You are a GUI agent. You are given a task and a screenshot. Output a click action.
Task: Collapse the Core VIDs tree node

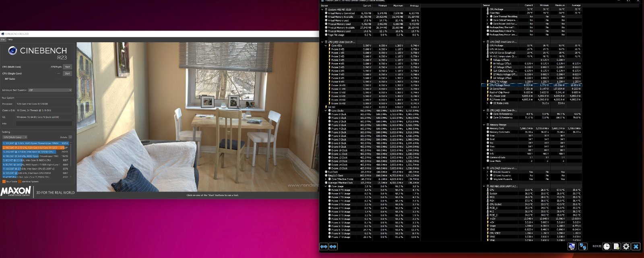(326, 45)
